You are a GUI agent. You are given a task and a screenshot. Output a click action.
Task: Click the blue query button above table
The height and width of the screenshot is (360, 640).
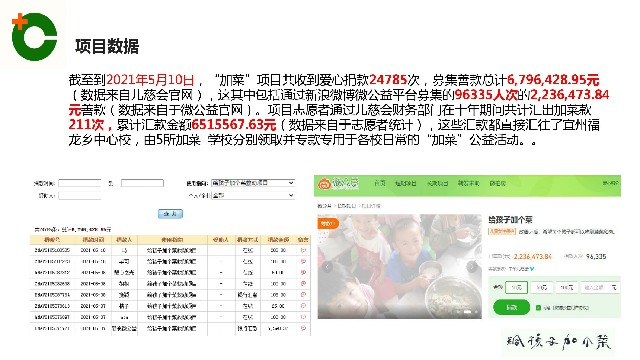point(170,214)
